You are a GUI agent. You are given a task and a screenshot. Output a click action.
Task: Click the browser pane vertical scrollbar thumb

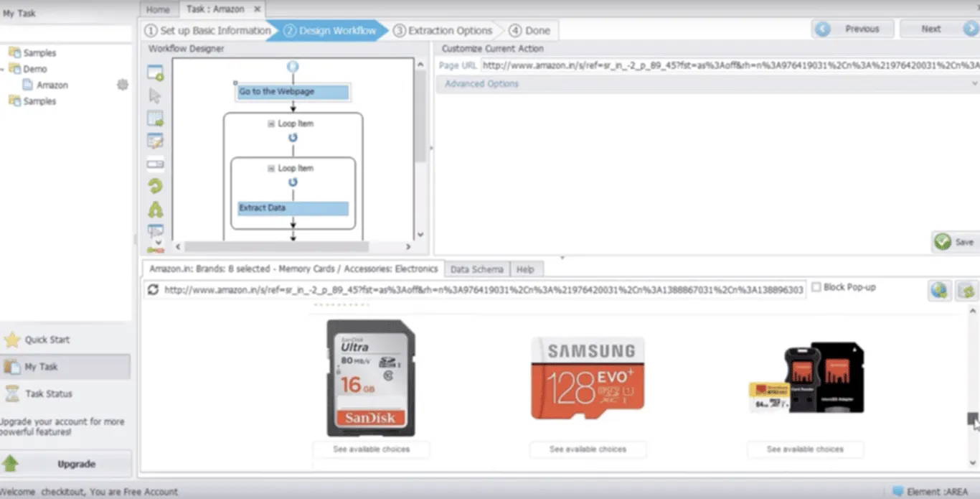pyautogui.click(x=972, y=419)
